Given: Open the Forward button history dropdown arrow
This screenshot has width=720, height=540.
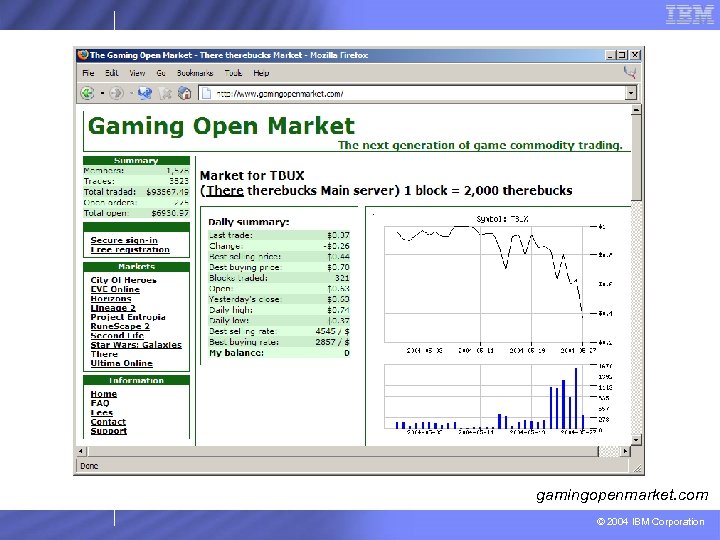Looking at the screenshot, I should (x=131, y=93).
